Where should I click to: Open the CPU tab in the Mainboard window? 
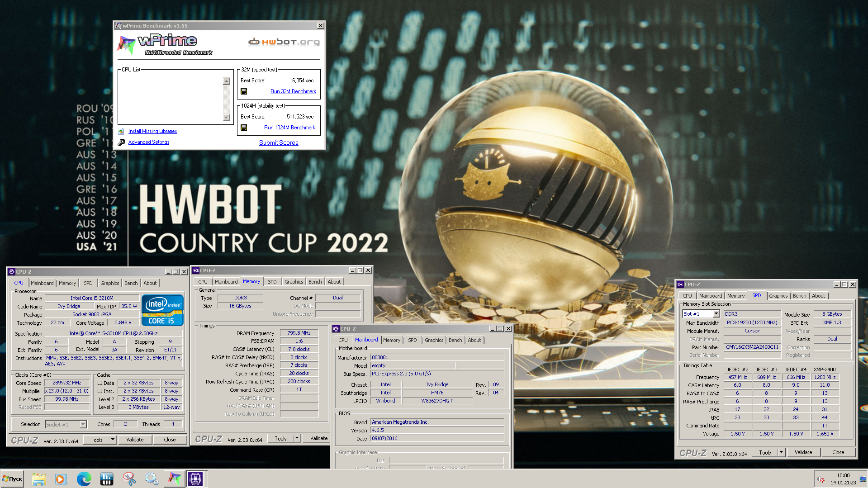[x=343, y=340]
